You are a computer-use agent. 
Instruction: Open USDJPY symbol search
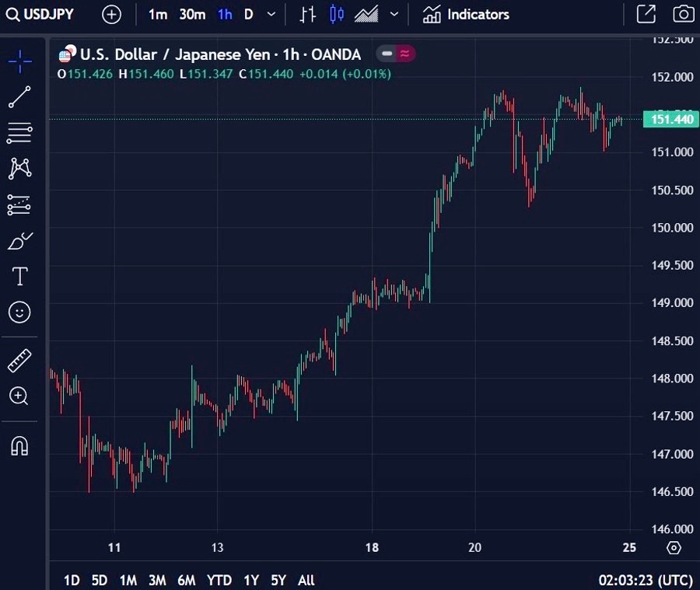click(45, 14)
